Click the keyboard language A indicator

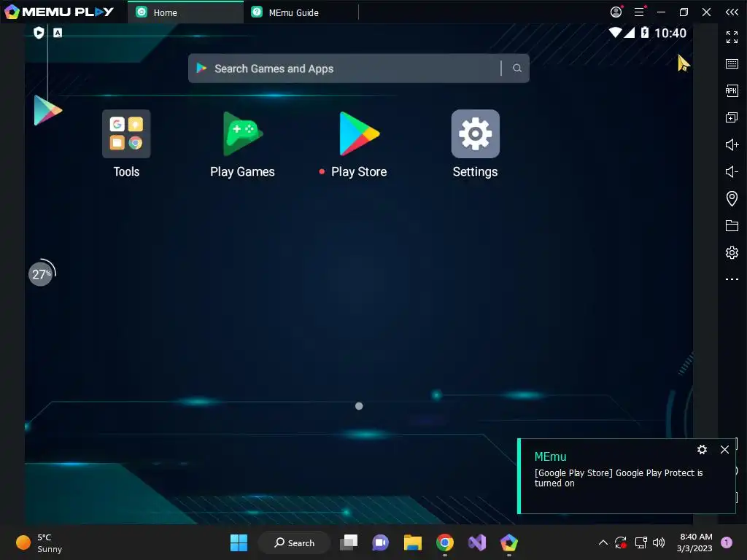click(58, 32)
